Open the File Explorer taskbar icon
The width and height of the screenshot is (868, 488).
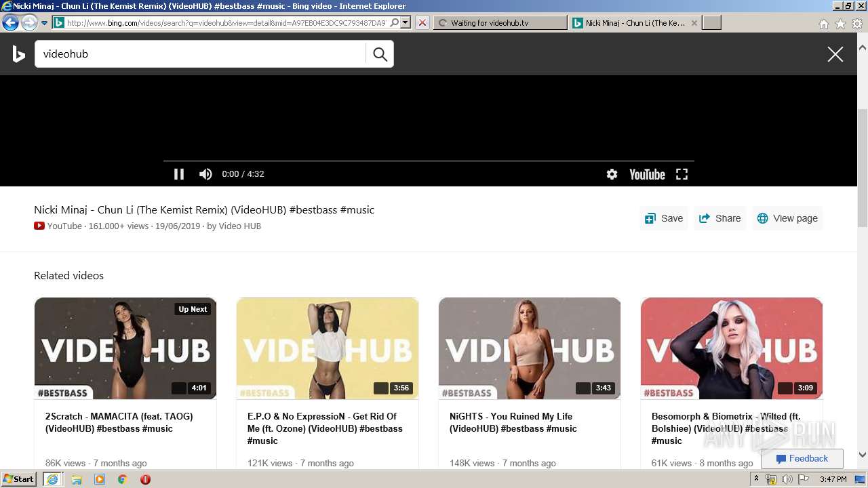tap(77, 479)
